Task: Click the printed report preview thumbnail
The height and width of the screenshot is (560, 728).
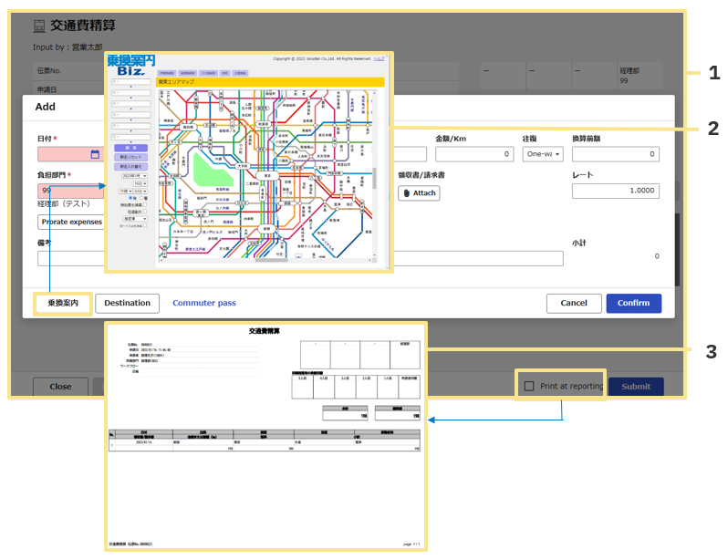Action: 265,437
